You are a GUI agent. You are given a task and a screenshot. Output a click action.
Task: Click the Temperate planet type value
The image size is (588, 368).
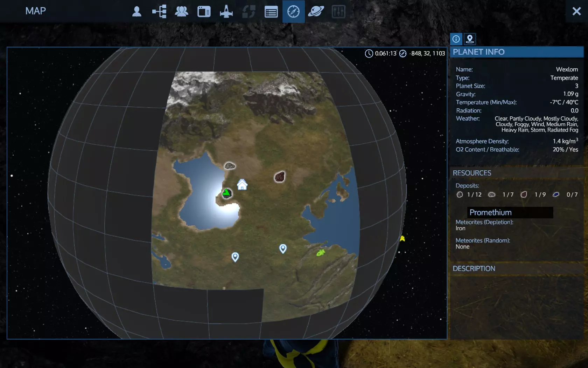pyautogui.click(x=564, y=78)
